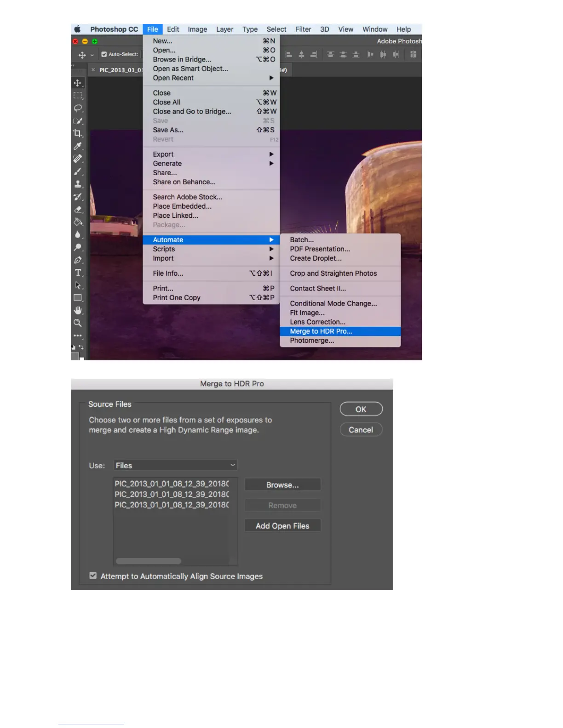Click the foreground color swatch
The height and width of the screenshot is (728, 563).
[75, 356]
